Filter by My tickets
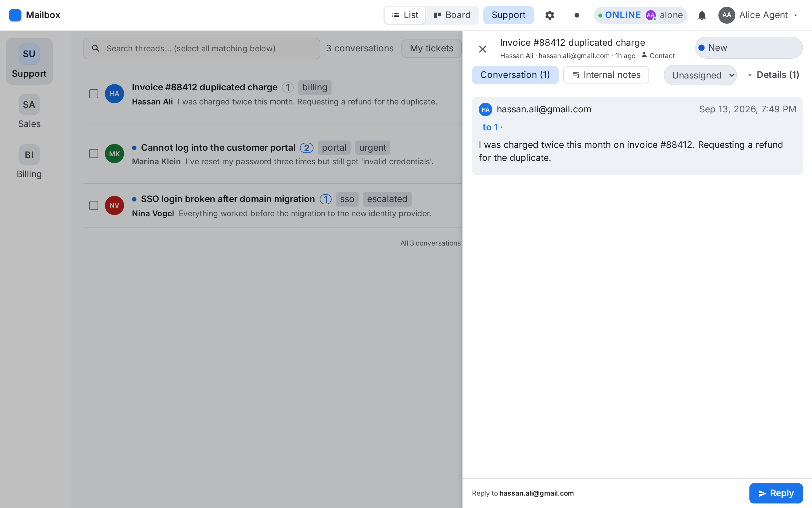Viewport: 812px width, 508px height. pos(431,48)
